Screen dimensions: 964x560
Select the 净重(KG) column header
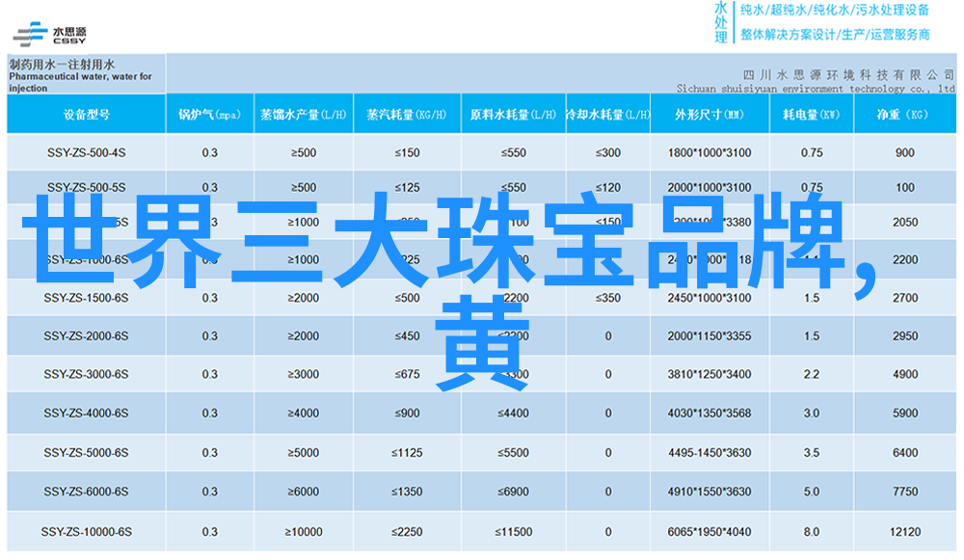click(904, 115)
